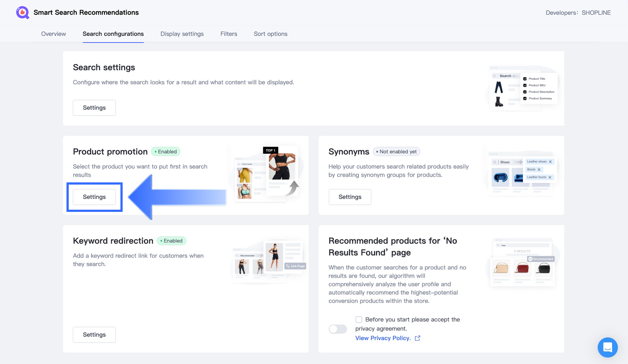
Task: Switch to the Overview tab
Action: pyautogui.click(x=54, y=34)
